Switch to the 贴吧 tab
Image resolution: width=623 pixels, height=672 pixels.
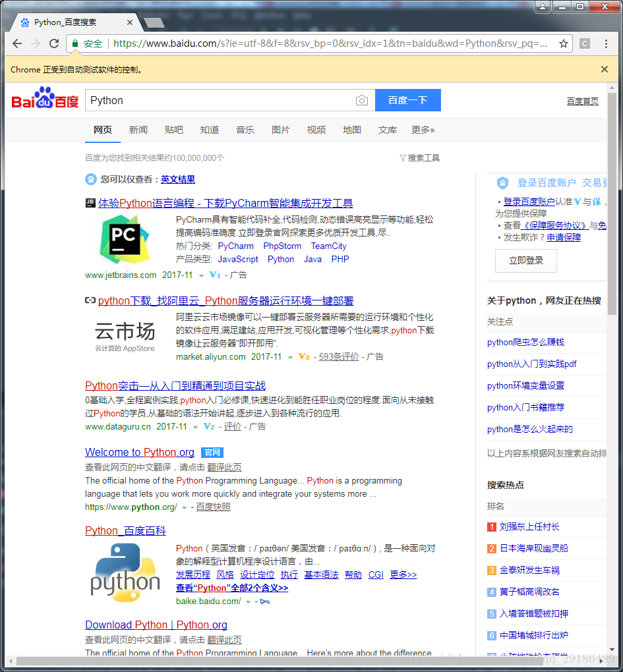[x=173, y=130]
